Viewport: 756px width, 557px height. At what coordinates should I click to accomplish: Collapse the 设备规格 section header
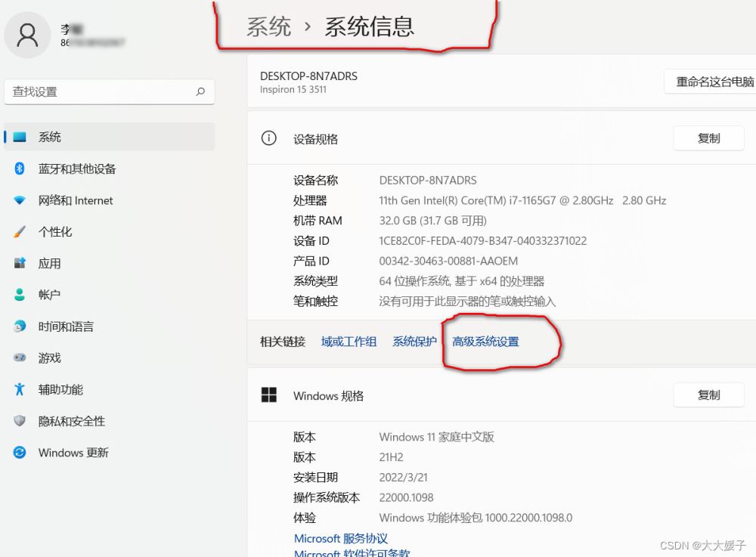[501, 138]
